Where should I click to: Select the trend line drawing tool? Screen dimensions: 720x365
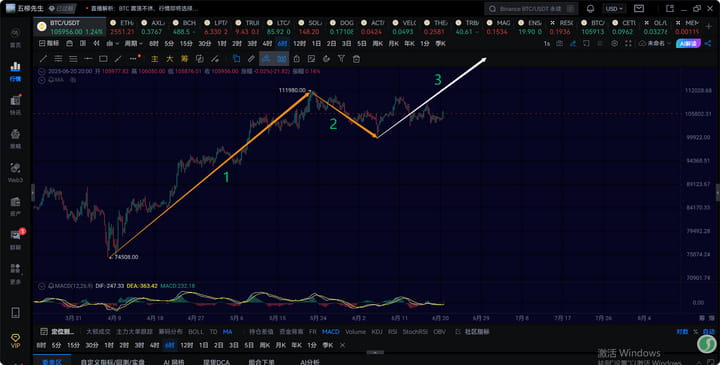[43, 59]
